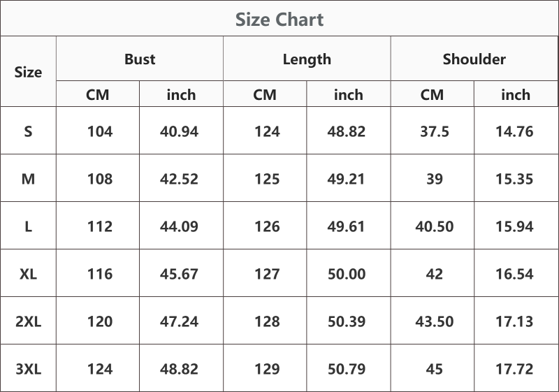Select the Shoulder column header

click(x=474, y=59)
